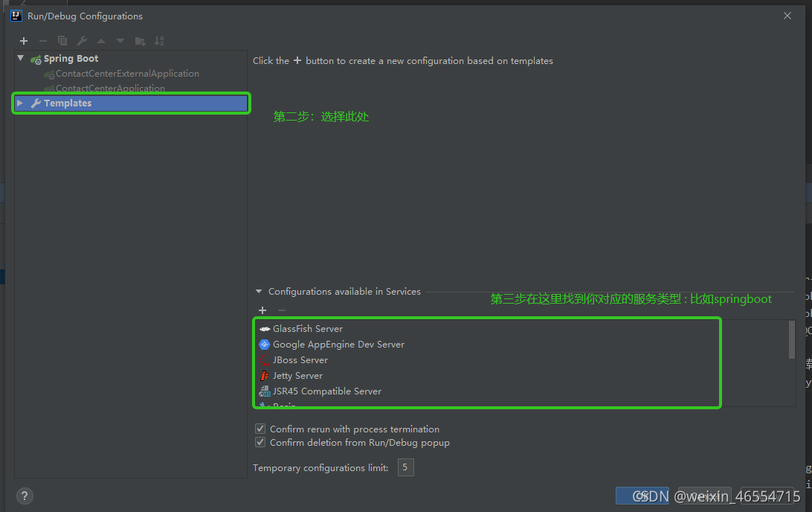Select GlassFish Server in the services list
Image resolution: width=812 pixels, height=512 pixels.
coord(308,329)
